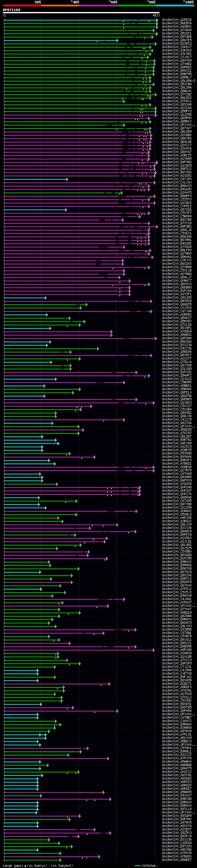This screenshot has height=868, width=197.
Task: Select the UniRef100_A9TR05 entry
Action: tap(177, 822)
